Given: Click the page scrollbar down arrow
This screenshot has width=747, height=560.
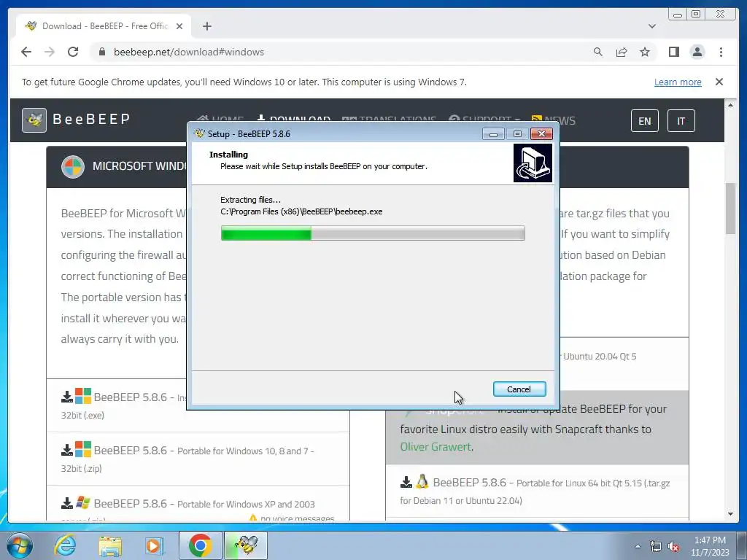Looking at the screenshot, I should pyautogui.click(x=731, y=514).
